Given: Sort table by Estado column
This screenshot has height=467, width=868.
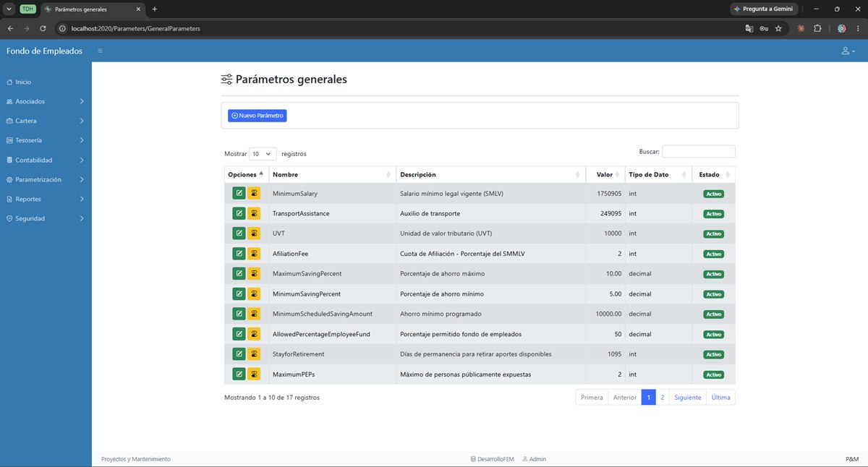Looking at the screenshot, I should pyautogui.click(x=714, y=174).
